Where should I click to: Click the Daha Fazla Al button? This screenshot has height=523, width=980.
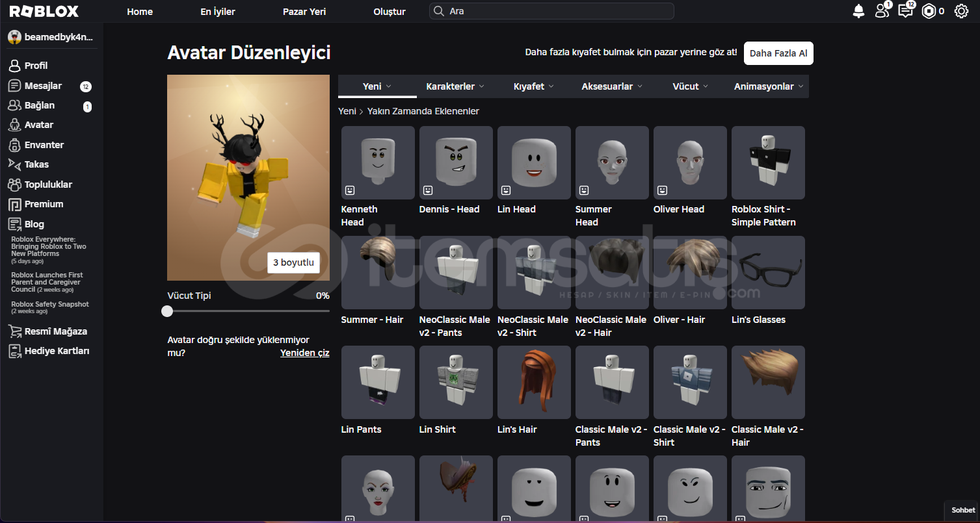[778, 53]
